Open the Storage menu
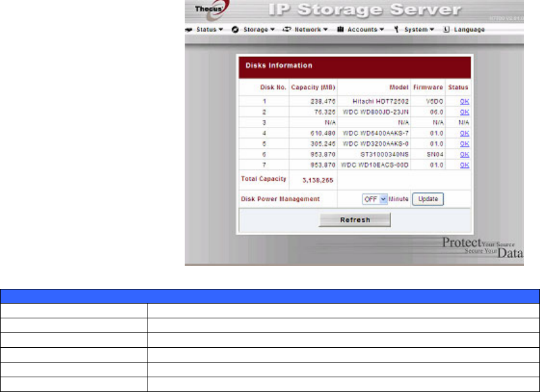 tap(259, 29)
